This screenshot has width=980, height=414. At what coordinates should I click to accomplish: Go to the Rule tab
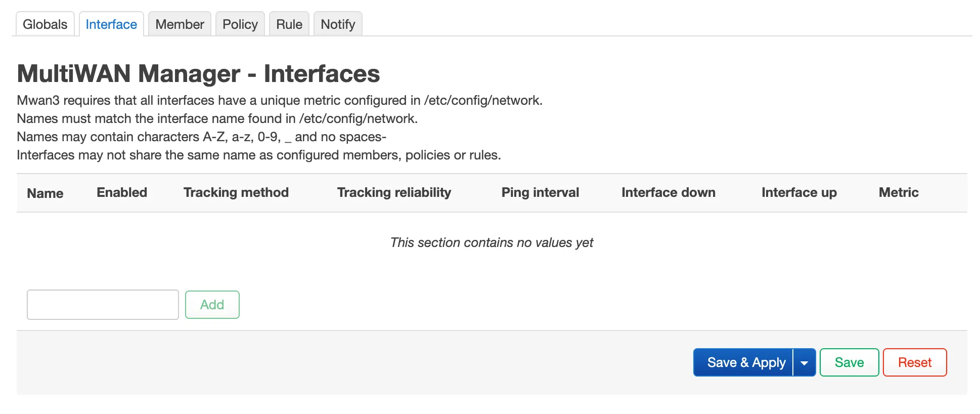coord(289,24)
